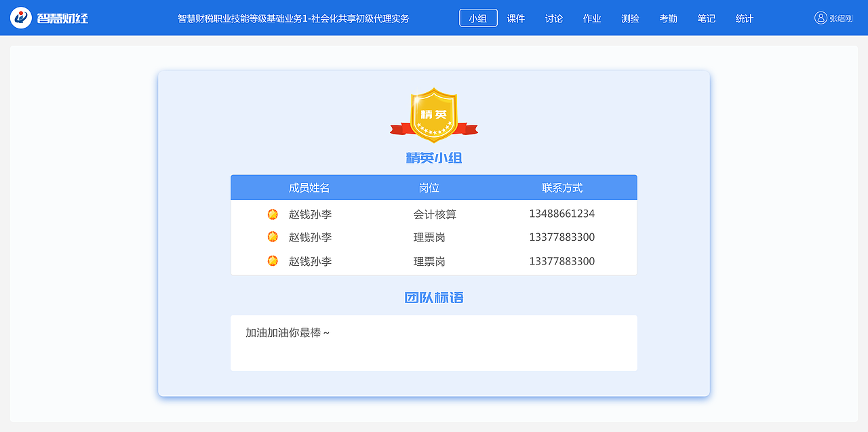Open the 测验 section

630,18
